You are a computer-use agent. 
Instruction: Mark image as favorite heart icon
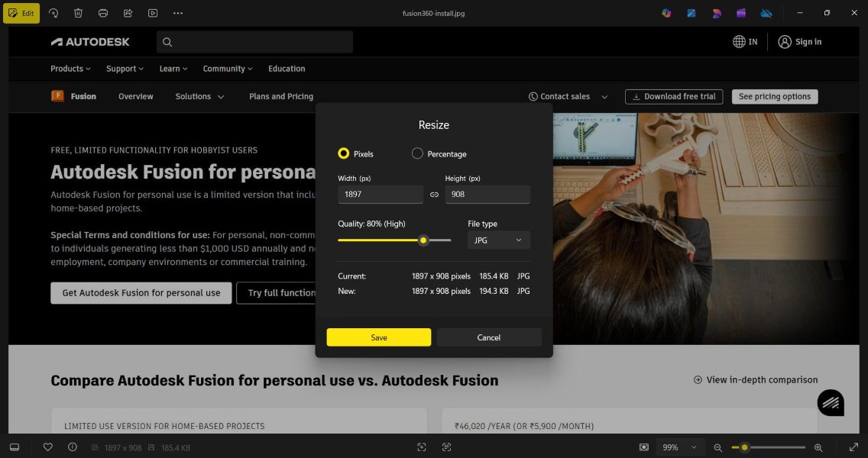click(x=47, y=447)
